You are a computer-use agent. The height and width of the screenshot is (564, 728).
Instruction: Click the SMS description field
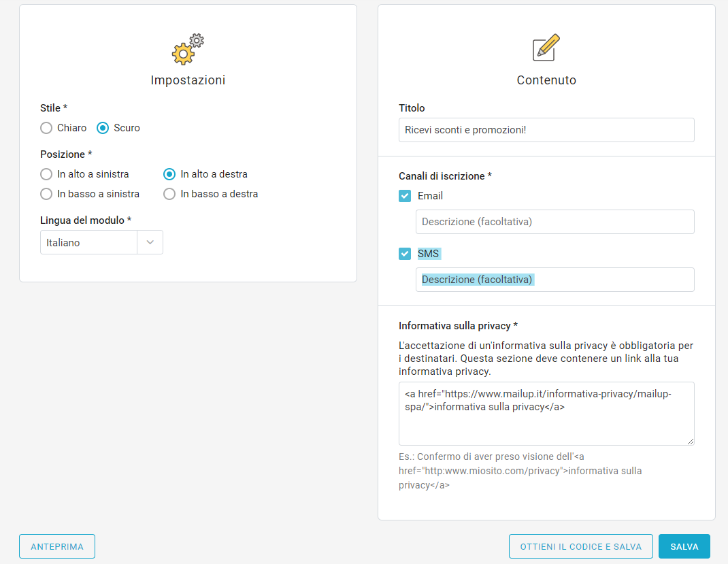tap(555, 280)
